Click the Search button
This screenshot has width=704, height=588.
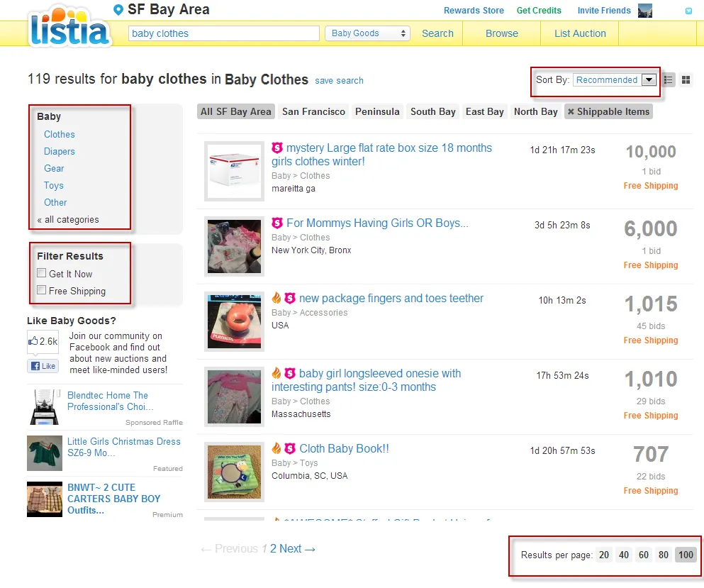pyautogui.click(x=437, y=33)
